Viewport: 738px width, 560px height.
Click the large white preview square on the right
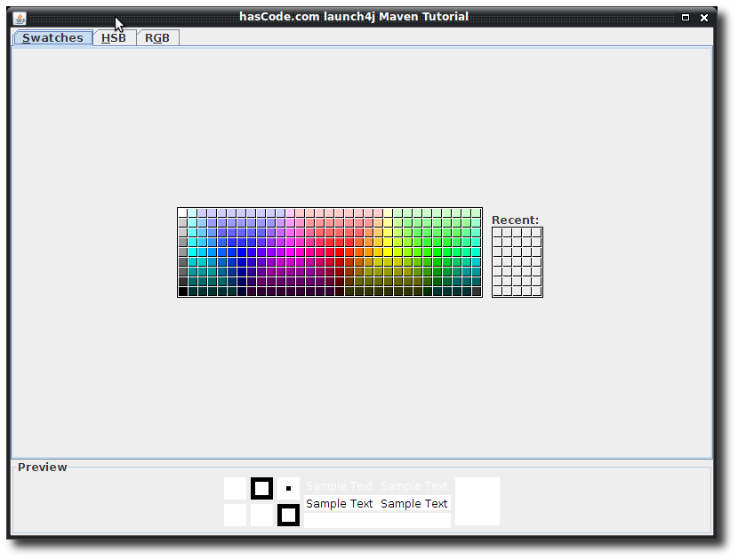[x=477, y=500]
